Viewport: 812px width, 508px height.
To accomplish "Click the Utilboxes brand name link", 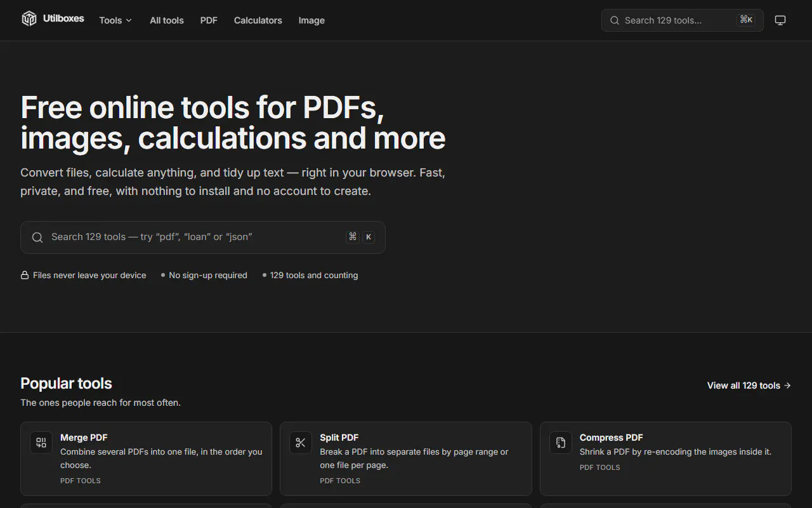I will (x=63, y=18).
